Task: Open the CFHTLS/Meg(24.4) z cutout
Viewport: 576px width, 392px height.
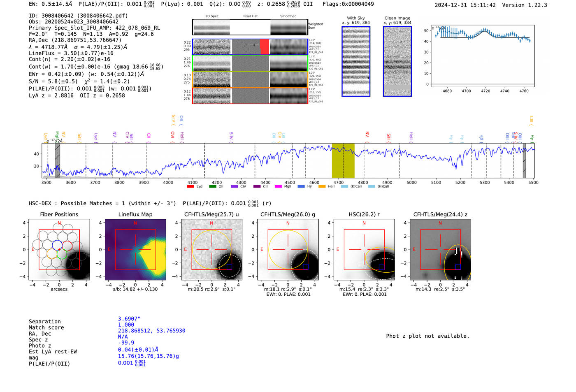Action: click(440, 250)
